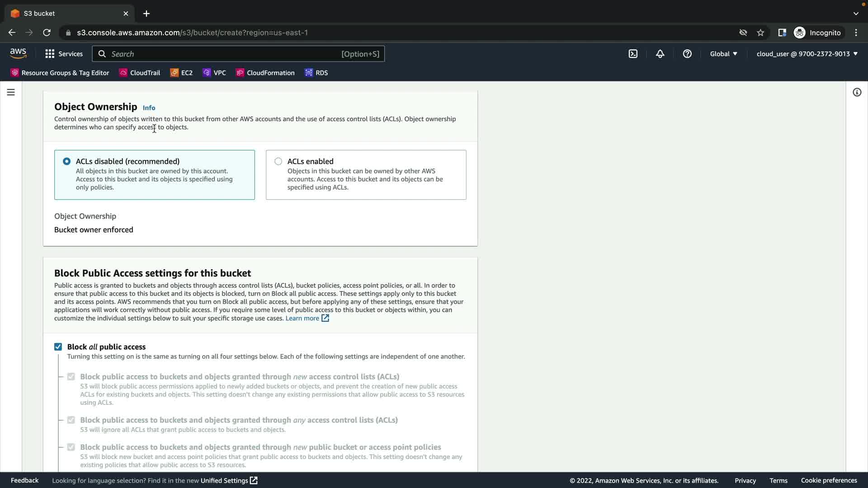Expand the left hamburger navigation menu
The height and width of the screenshot is (488, 868).
(x=11, y=92)
